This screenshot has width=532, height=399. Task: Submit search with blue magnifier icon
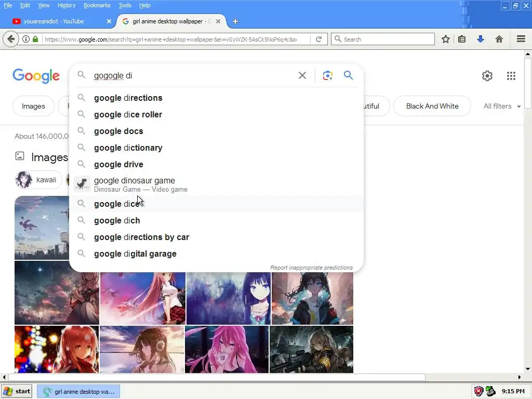349,75
